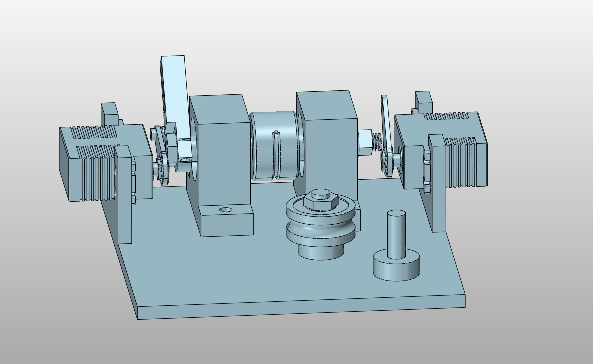Select the left bearing support block
The width and height of the screenshot is (593, 364).
click(220, 150)
